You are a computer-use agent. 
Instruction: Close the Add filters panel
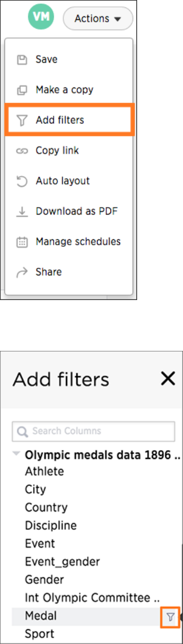(x=168, y=379)
